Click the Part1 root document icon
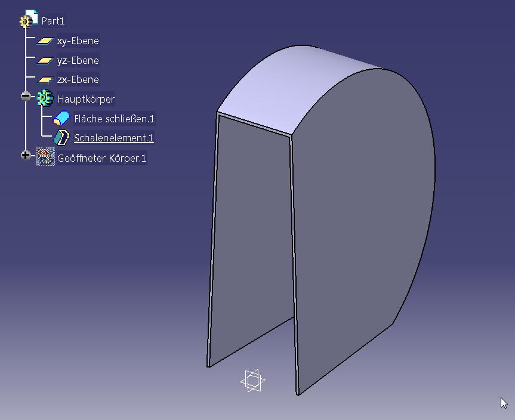515x420 pixels. click(x=29, y=18)
